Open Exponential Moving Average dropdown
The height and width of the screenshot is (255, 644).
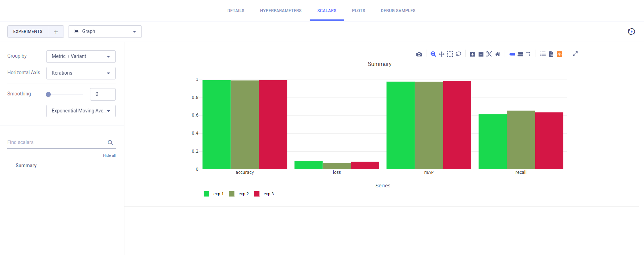[81, 111]
